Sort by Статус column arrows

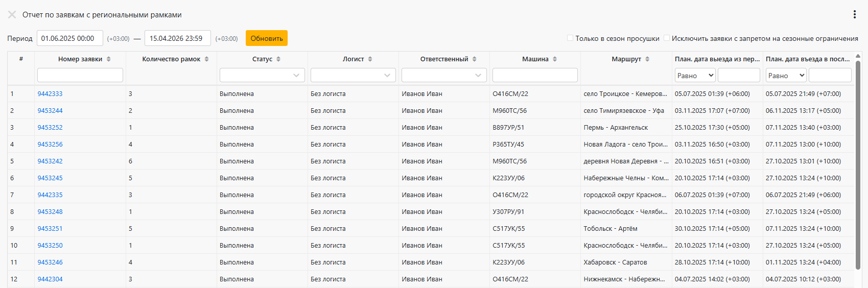[278, 59]
